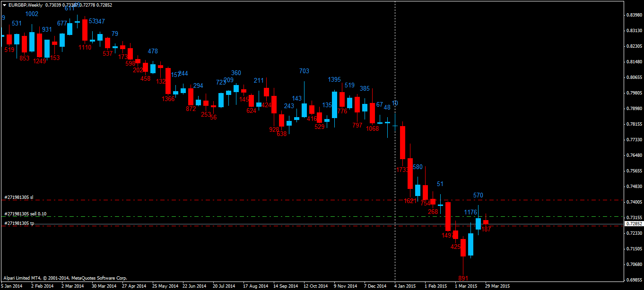Click the blue candle value 1395

[x=334, y=79]
